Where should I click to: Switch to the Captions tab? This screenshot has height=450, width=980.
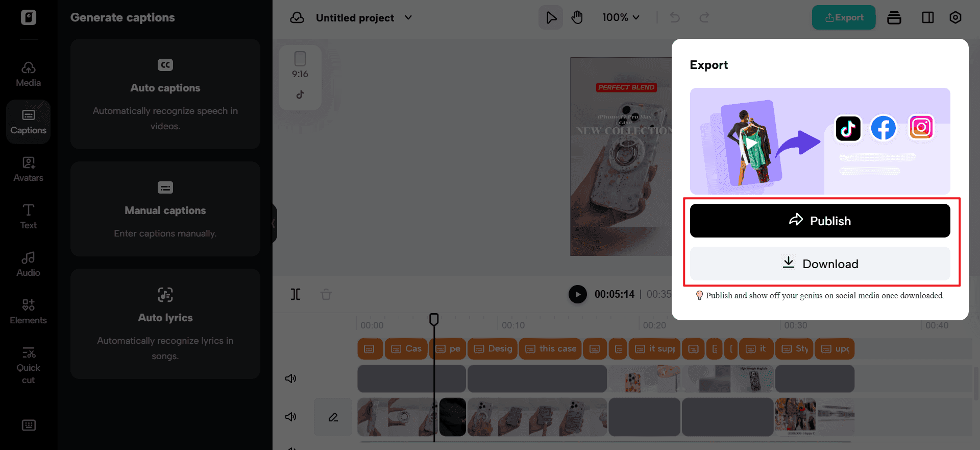tap(28, 122)
